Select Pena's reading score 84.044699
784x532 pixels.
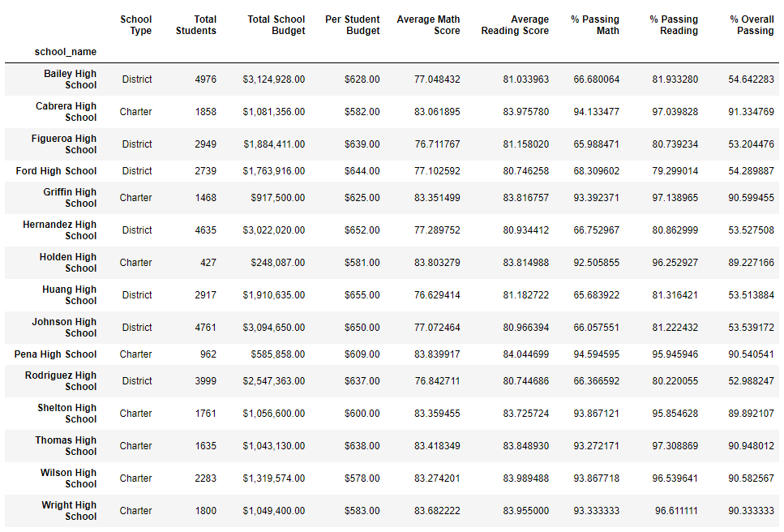click(526, 354)
